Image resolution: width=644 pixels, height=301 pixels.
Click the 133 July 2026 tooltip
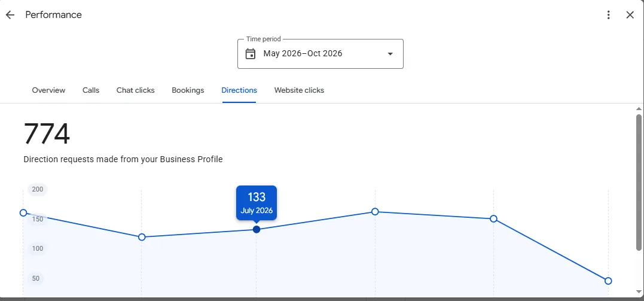(x=257, y=203)
